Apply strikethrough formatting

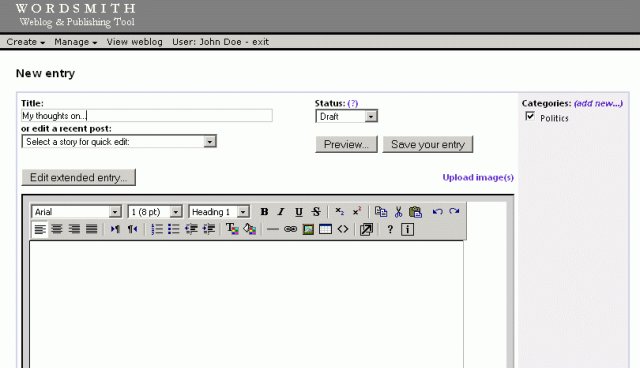pos(316,212)
